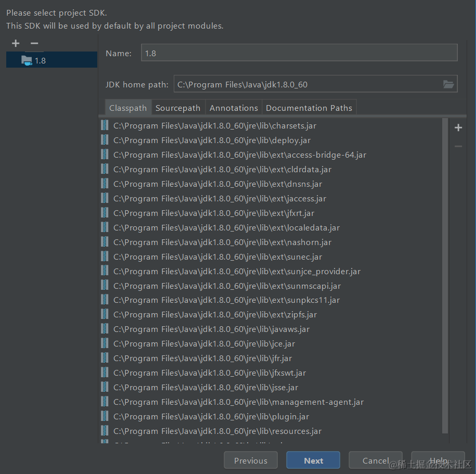Click the classpath list vertical scrollbar

pos(445,276)
